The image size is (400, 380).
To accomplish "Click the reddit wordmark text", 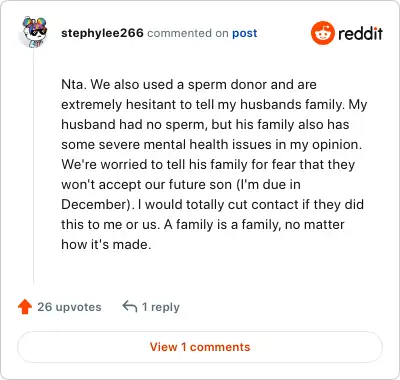I will pyautogui.click(x=360, y=33).
